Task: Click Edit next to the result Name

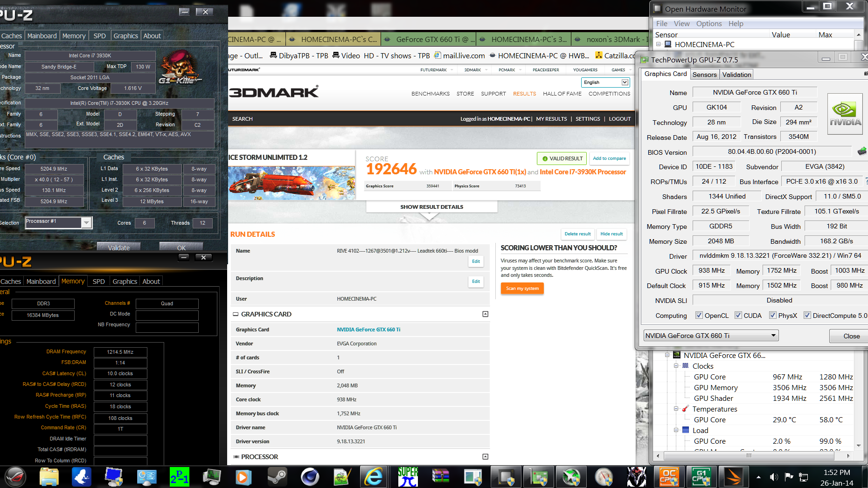Action: [476, 261]
